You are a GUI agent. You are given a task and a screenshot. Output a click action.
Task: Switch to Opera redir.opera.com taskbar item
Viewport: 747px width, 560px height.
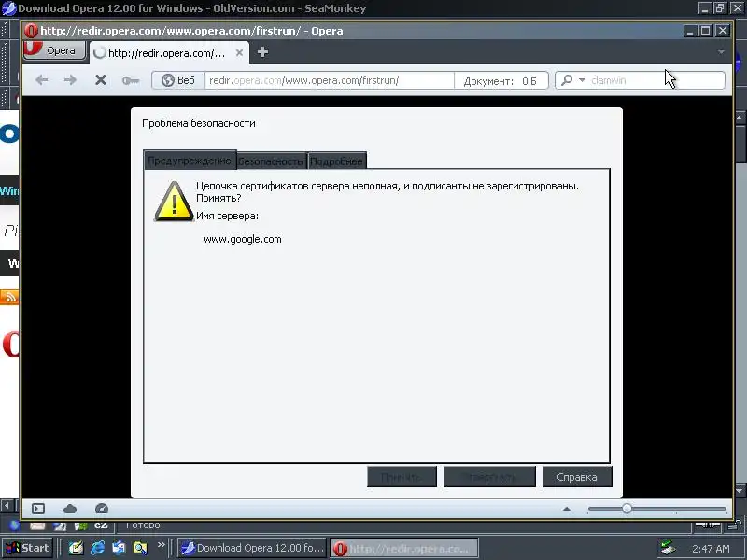pos(404,548)
